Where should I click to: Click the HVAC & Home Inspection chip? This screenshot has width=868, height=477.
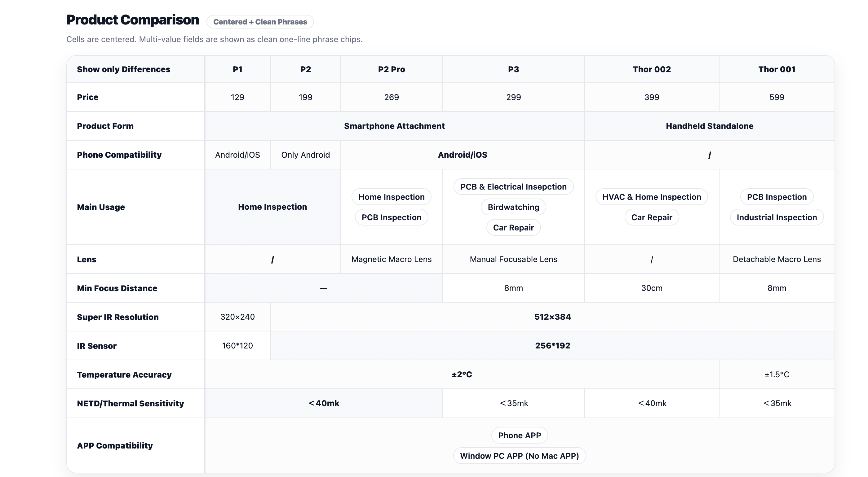[x=651, y=197]
